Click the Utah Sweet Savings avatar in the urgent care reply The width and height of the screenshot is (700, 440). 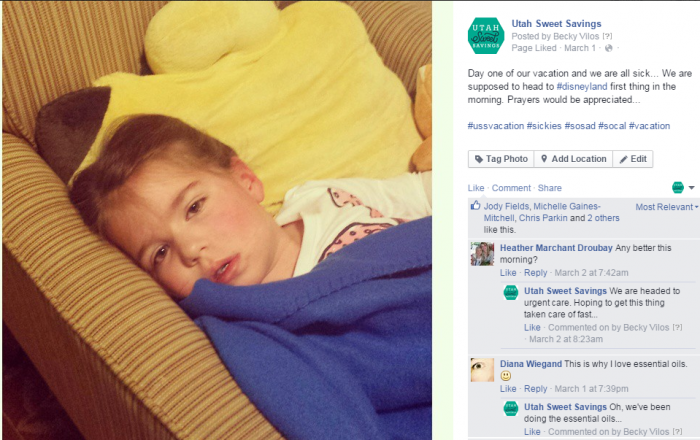pos(511,293)
